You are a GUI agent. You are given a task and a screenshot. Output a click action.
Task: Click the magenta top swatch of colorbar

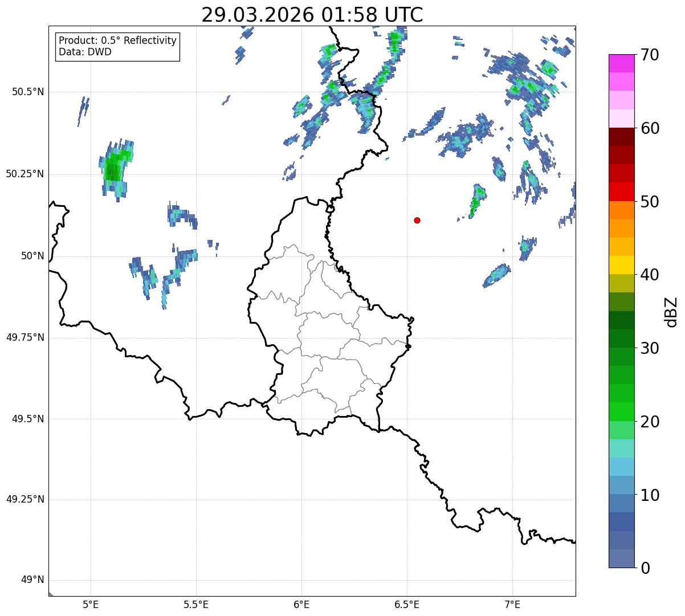621,63
